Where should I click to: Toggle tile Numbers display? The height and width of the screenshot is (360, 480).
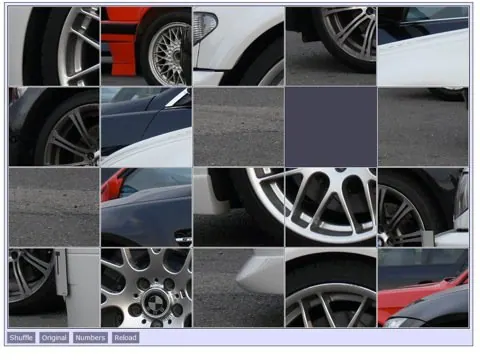(90, 338)
